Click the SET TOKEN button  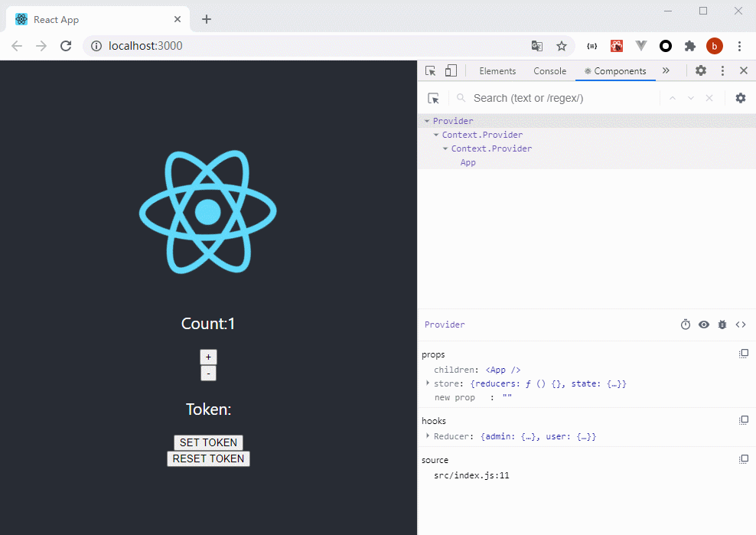click(208, 442)
